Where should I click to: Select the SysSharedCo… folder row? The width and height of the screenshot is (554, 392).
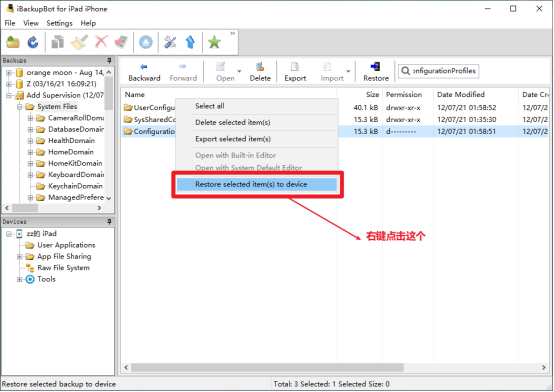tap(149, 119)
